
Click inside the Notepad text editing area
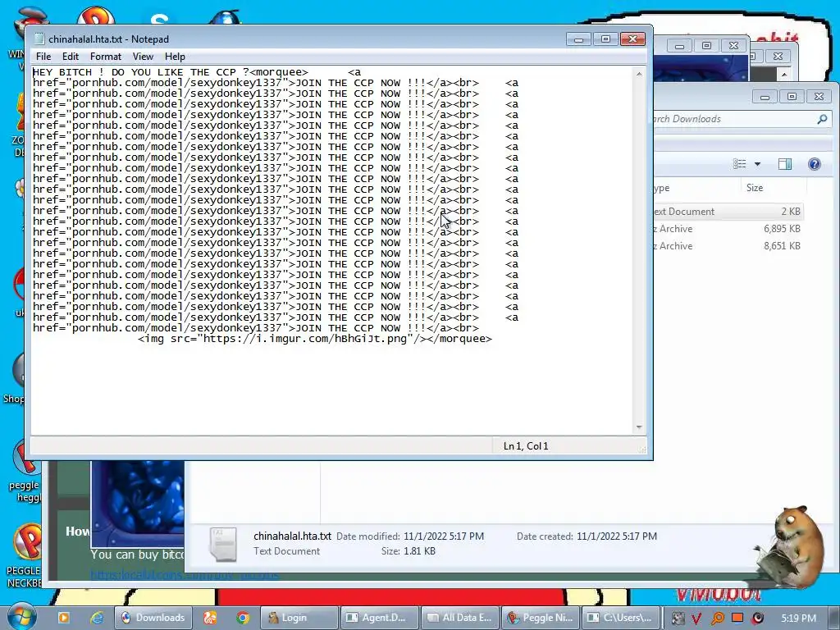(332, 251)
